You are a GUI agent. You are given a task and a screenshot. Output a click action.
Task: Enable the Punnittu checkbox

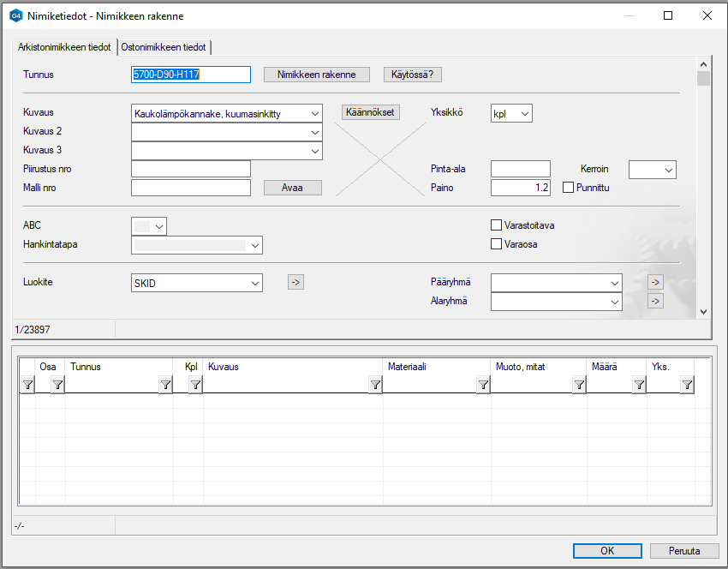pyautogui.click(x=568, y=187)
